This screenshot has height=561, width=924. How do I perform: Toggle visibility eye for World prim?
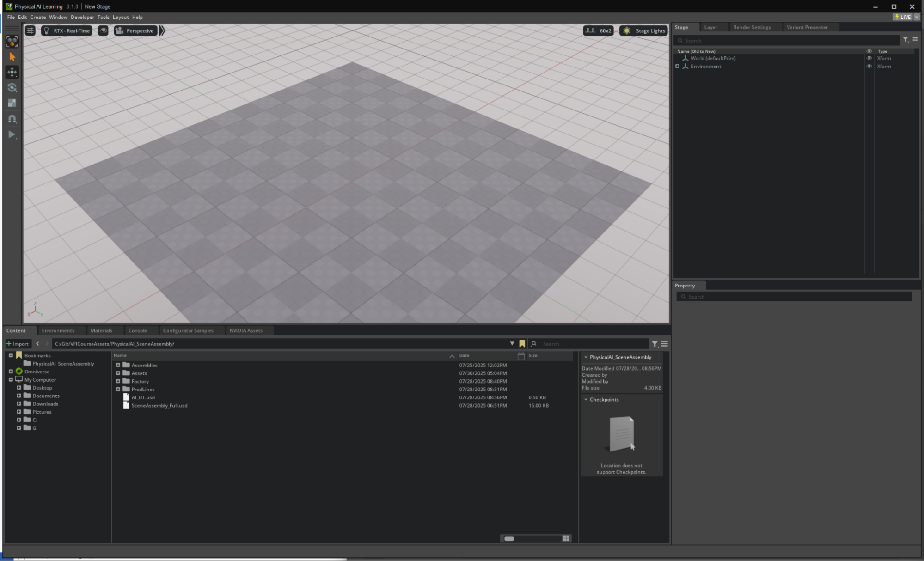click(x=869, y=58)
